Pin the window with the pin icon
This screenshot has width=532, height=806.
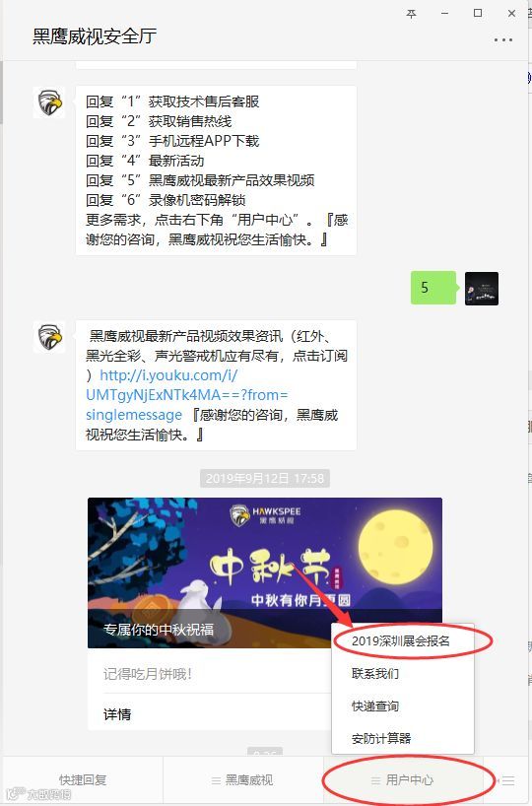point(411,14)
